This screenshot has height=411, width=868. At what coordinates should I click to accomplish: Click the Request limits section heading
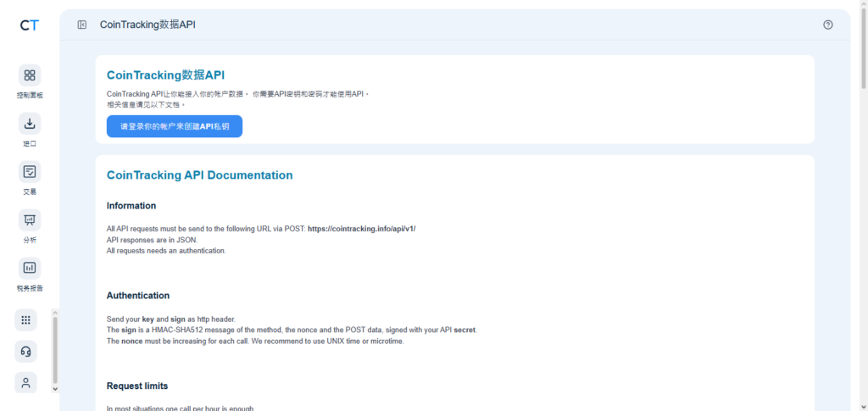[137, 386]
